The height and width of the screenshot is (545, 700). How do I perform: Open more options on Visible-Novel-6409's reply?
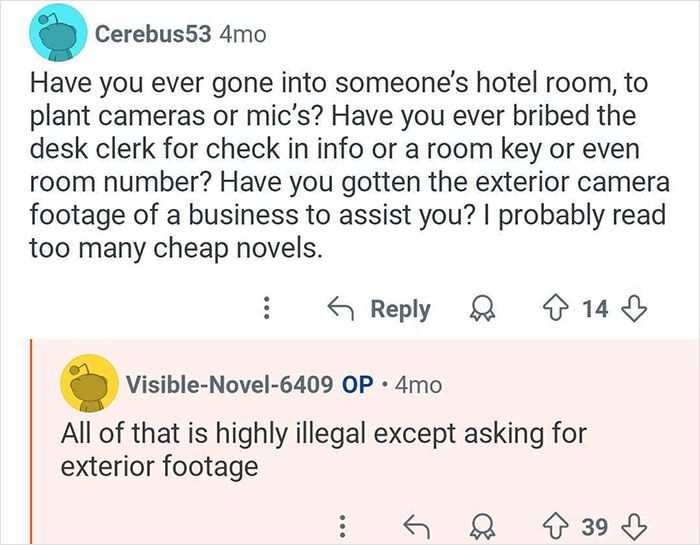(x=343, y=523)
